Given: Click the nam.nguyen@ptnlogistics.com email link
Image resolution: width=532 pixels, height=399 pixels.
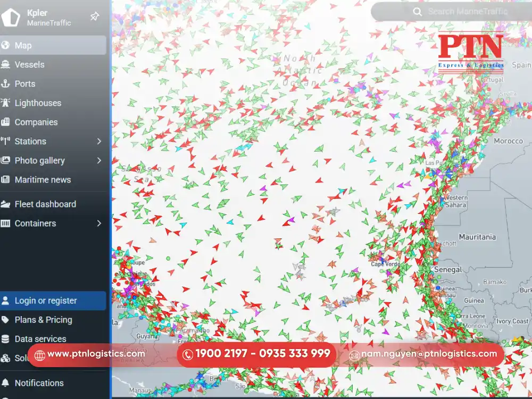Looking at the screenshot, I should pyautogui.click(x=430, y=354).
